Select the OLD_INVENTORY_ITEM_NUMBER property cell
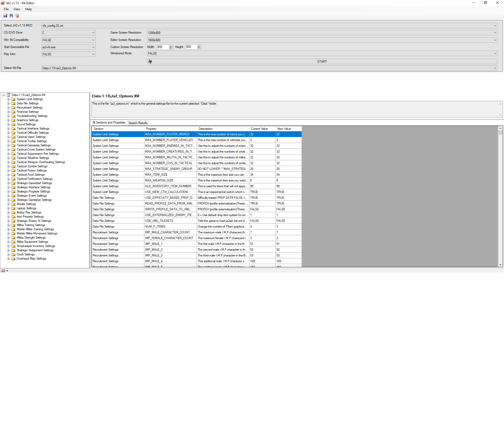 coord(170,186)
